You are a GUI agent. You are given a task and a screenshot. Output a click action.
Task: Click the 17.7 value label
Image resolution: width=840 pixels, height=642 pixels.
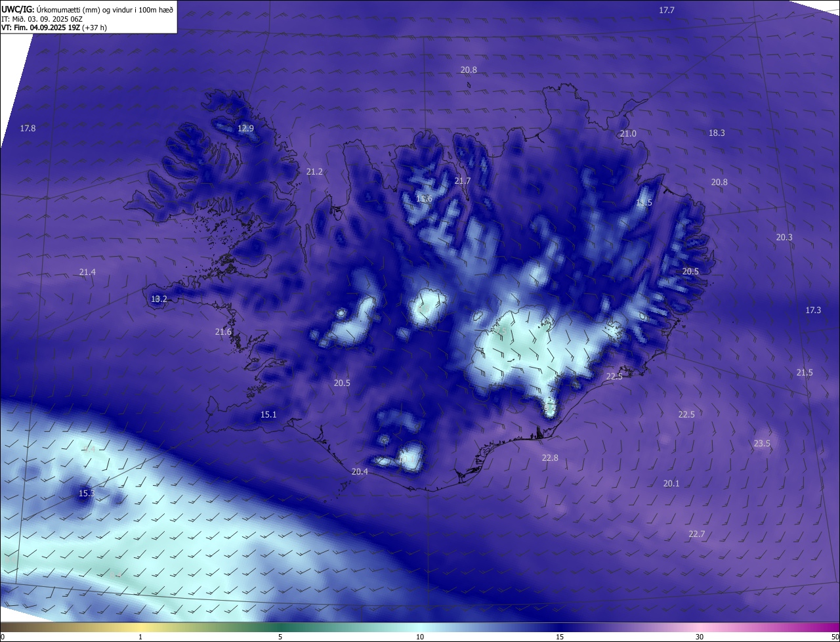coord(667,10)
